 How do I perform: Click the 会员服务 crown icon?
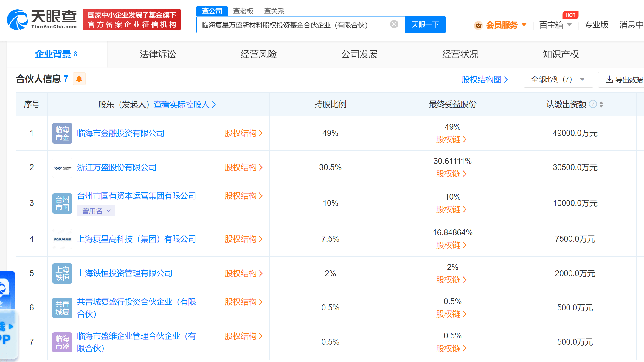pos(479,25)
